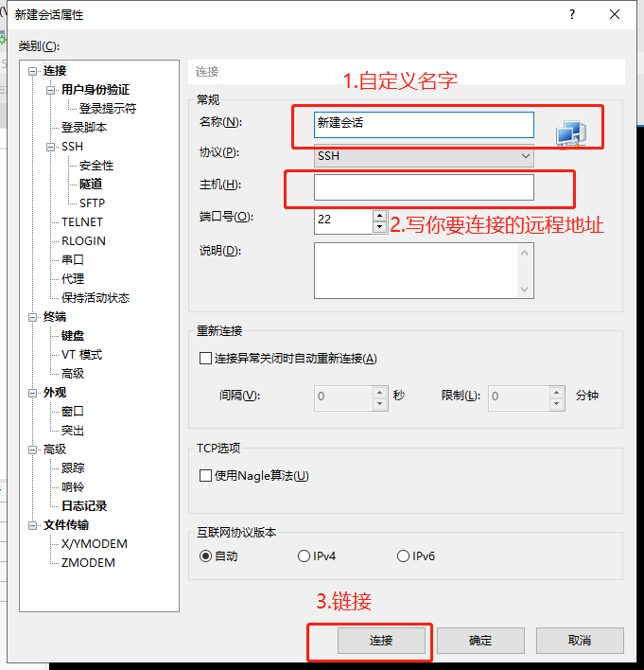Image resolution: width=644 pixels, height=670 pixels.
Task: Focus the 主机 host input field
Action: tap(424, 187)
